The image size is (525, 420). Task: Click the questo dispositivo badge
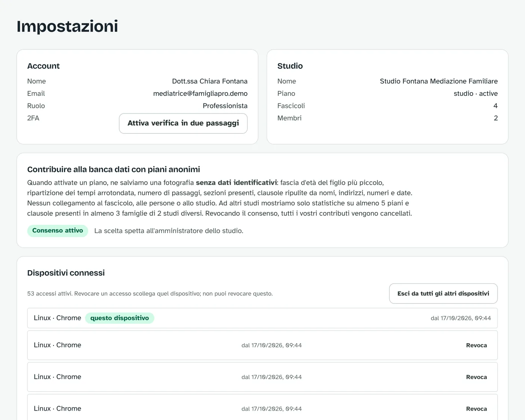click(120, 318)
